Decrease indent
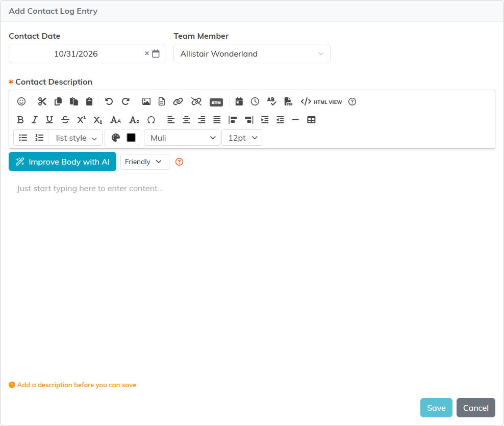This screenshot has width=504, height=426. [280, 120]
